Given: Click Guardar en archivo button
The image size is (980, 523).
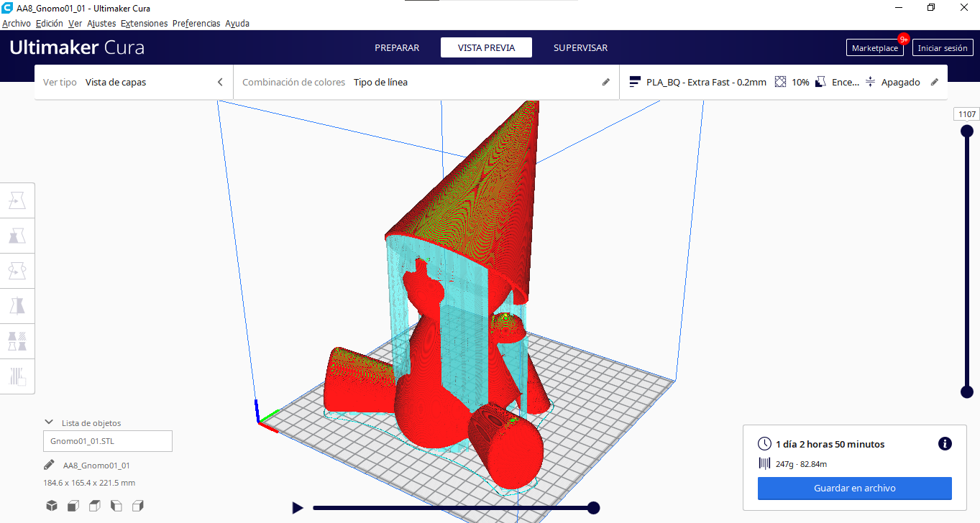Looking at the screenshot, I should (855, 488).
